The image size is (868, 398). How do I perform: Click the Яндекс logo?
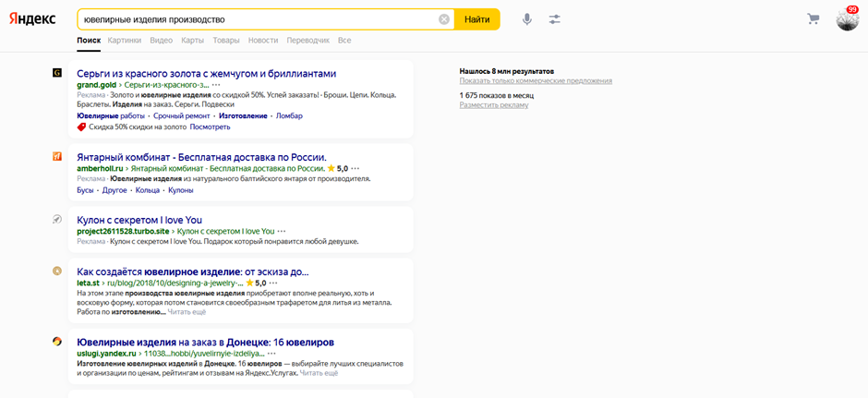pyautogui.click(x=31, y=18)
